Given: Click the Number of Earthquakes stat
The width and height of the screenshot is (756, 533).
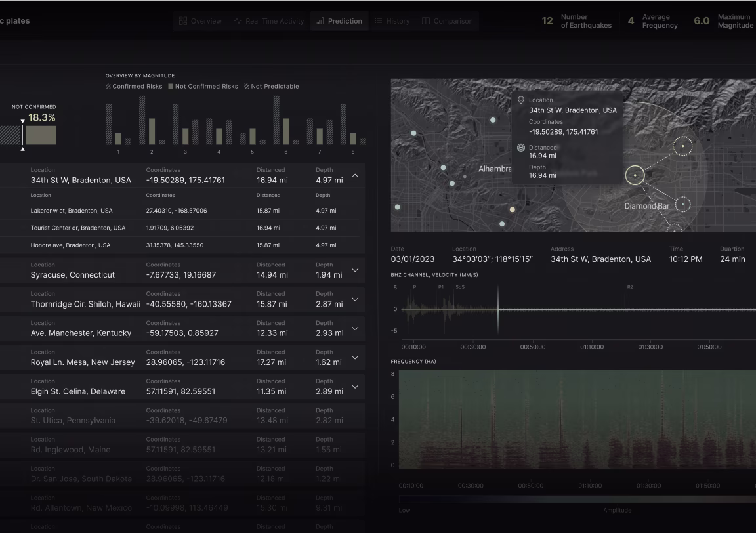Looking at the screenshot, I should pos(576,20).
